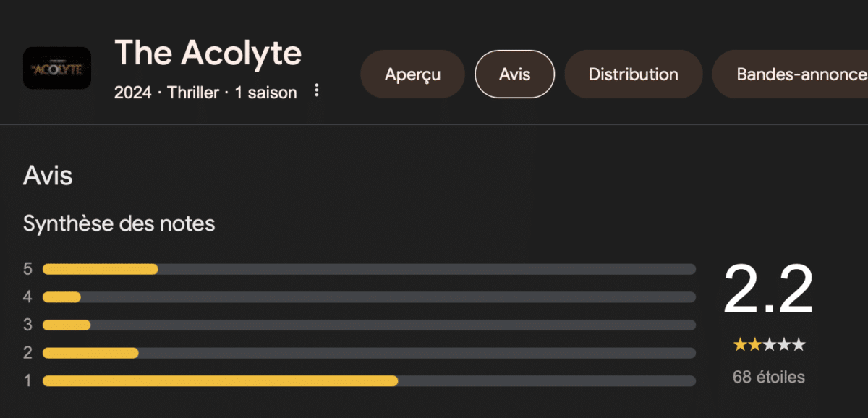
Task: Open the three-dot more options menu
Action: (x=316, y=90)
